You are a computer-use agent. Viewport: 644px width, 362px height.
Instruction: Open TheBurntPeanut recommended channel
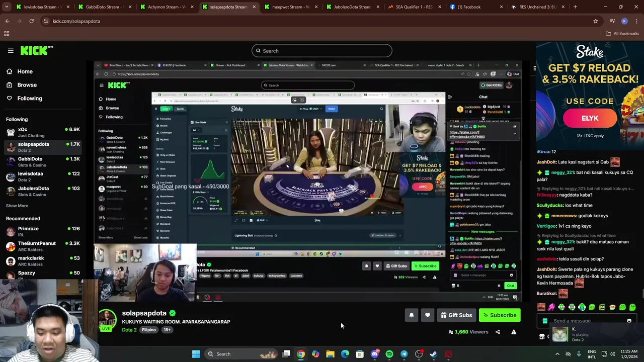click(x=43, y=246)
